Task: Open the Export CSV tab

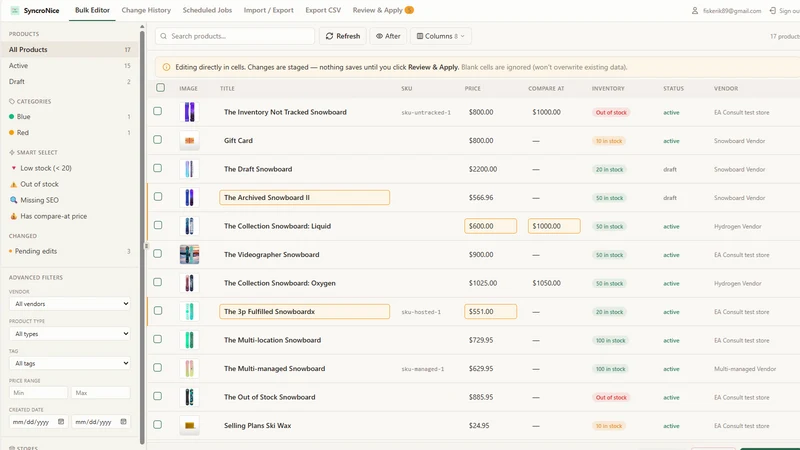Action: click(323, 10)
